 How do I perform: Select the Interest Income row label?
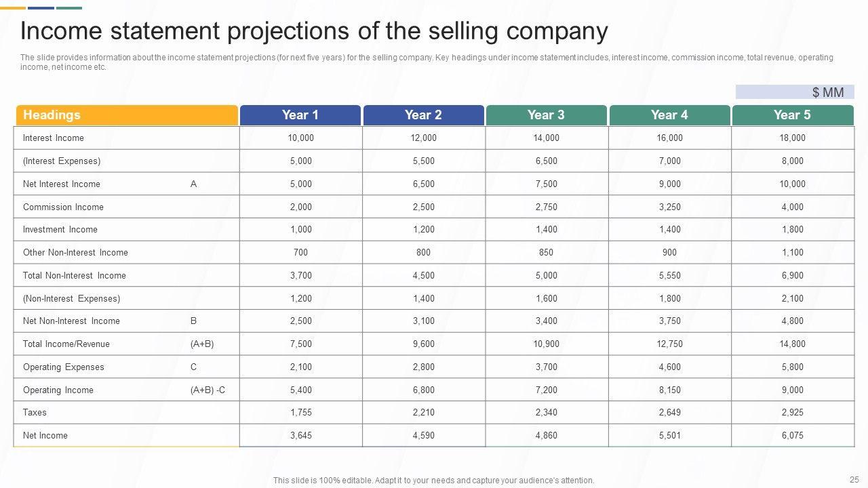[54, 138]
